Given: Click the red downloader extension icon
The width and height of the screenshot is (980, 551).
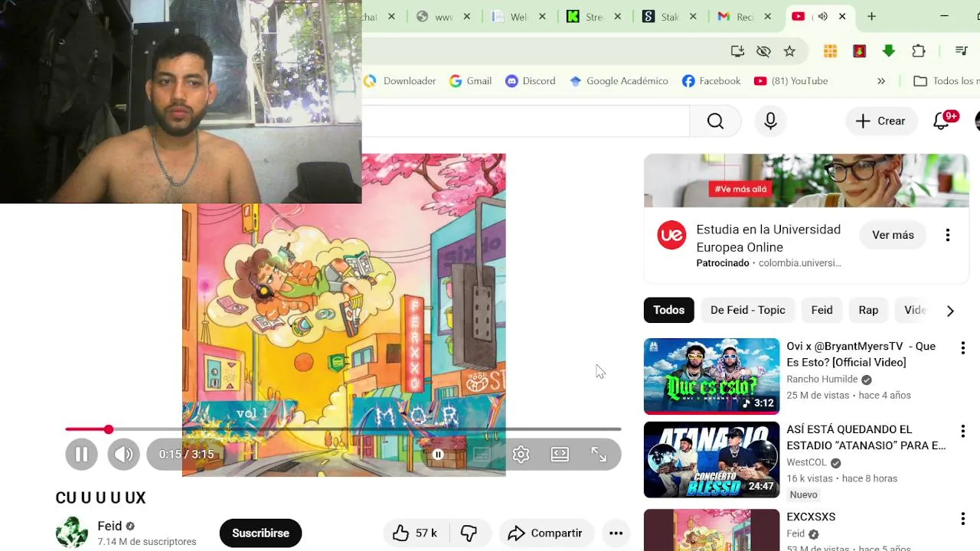Looking at the screenshot, I should tap(859, 51).
